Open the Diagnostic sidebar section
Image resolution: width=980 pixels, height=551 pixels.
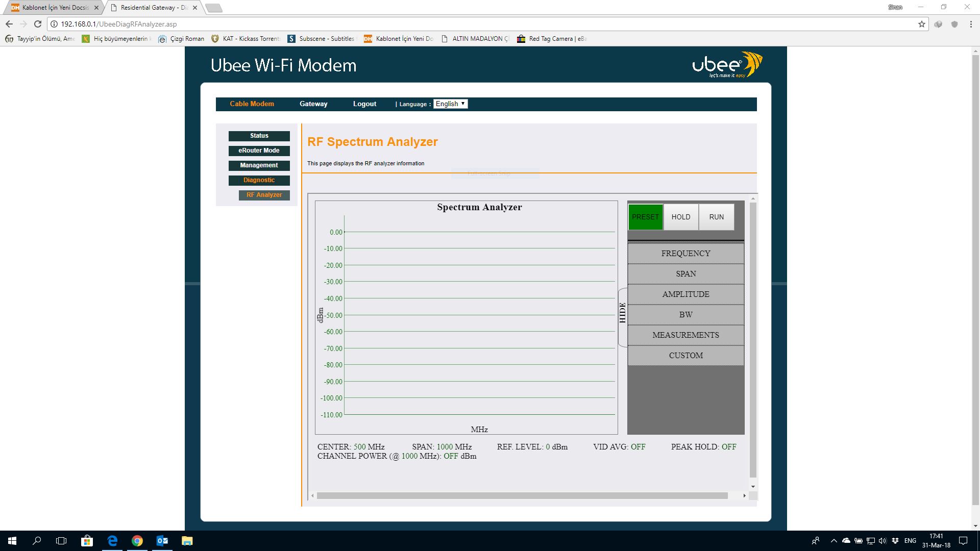pyautogui.click(x=259, y=181)
